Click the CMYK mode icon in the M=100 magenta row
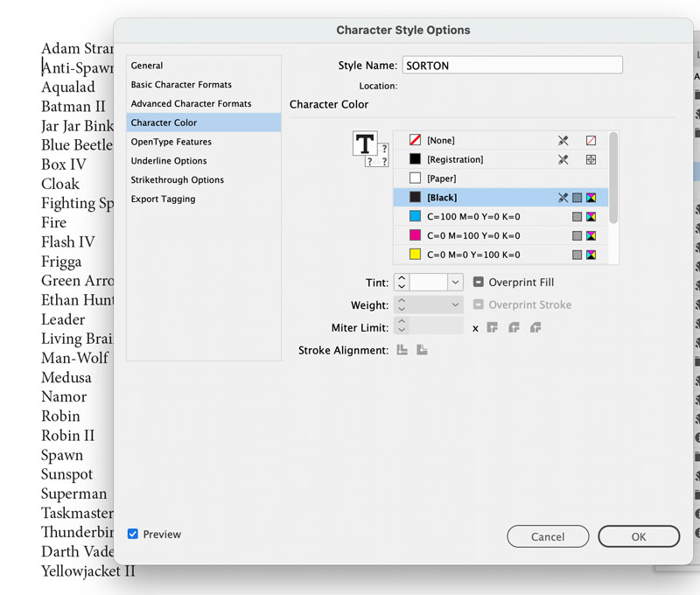Image resolution: width=700 pixels, height=595 pixels. [x=591, y=235]
